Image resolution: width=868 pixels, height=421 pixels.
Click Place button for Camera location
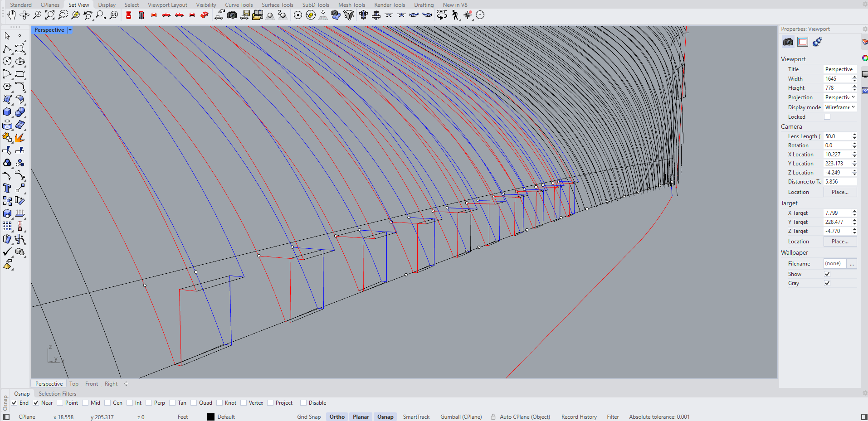(840, 192)
